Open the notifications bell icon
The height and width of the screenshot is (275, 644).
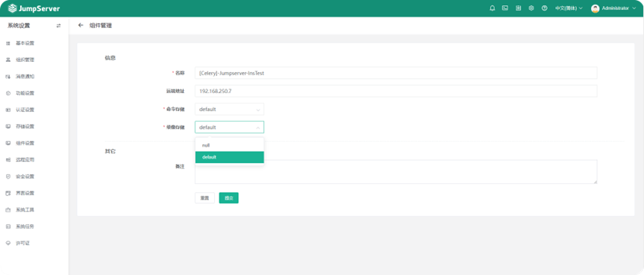coord(492,8)
